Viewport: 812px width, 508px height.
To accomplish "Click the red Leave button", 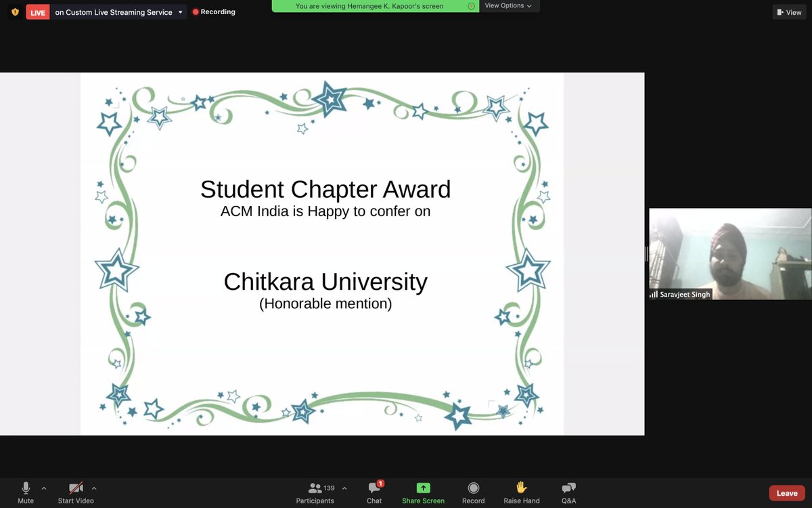I will coord(787,493).
